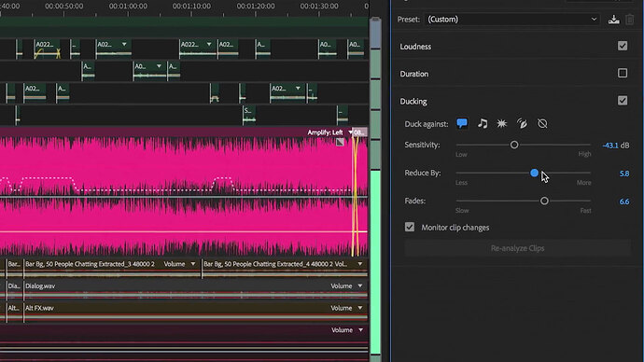The image size is (644, 362).
Task: Select the S... clip on fourth track
Action: click(249, 115)
